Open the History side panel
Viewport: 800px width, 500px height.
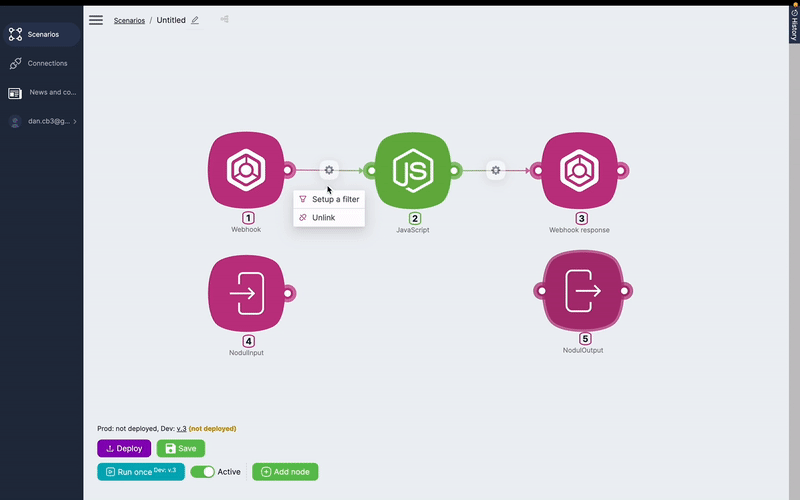tap(793, 22)
